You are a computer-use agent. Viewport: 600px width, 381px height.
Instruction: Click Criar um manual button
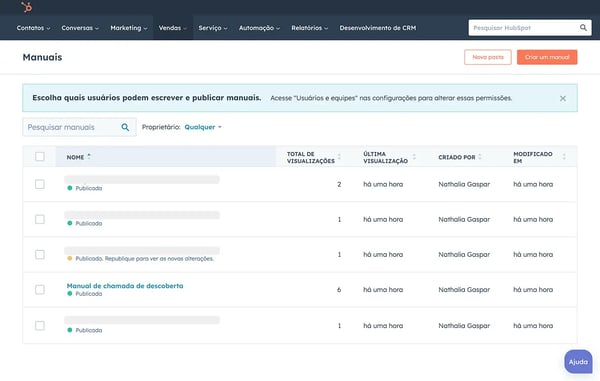[547, 57]
